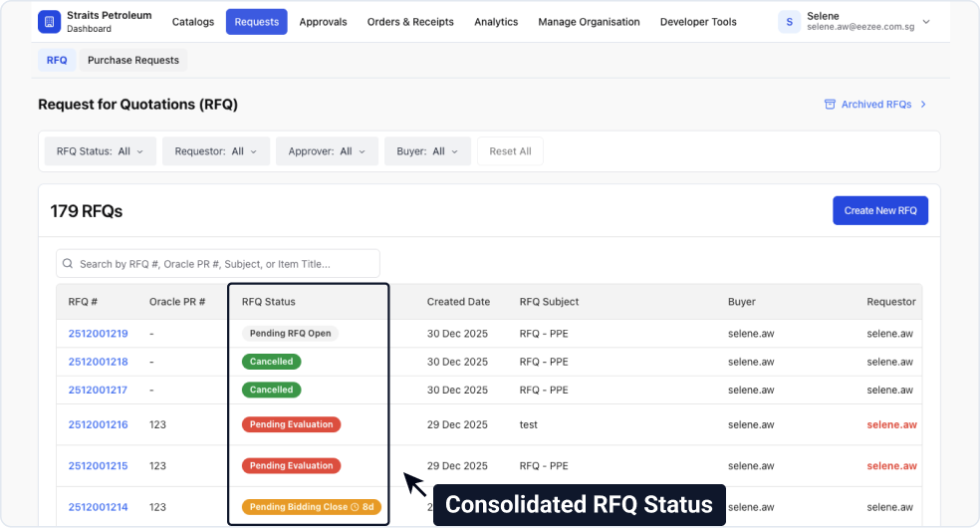The image size is (980, 528).
Task: Click the RFQ # column header
Action: click(x=83, y=302)
